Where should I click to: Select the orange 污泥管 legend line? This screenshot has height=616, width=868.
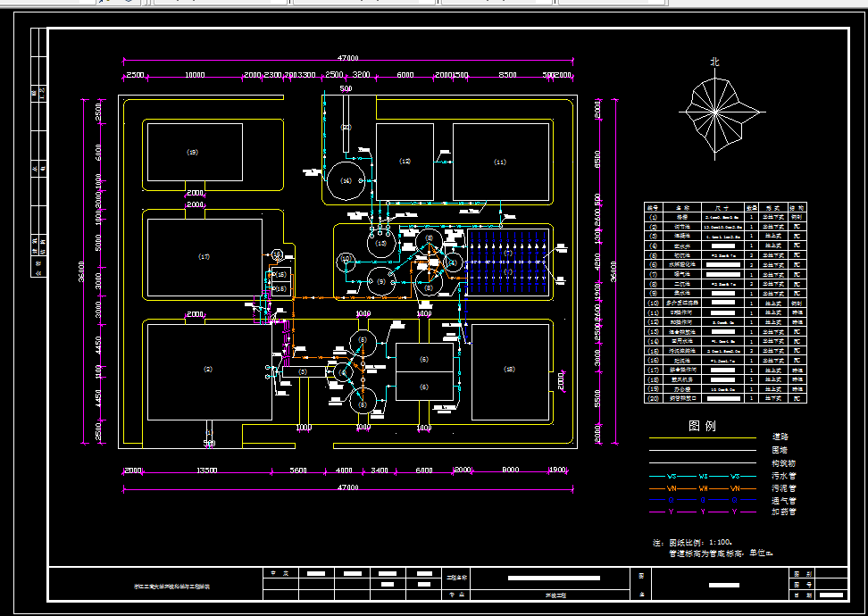[x=703, y=488]
